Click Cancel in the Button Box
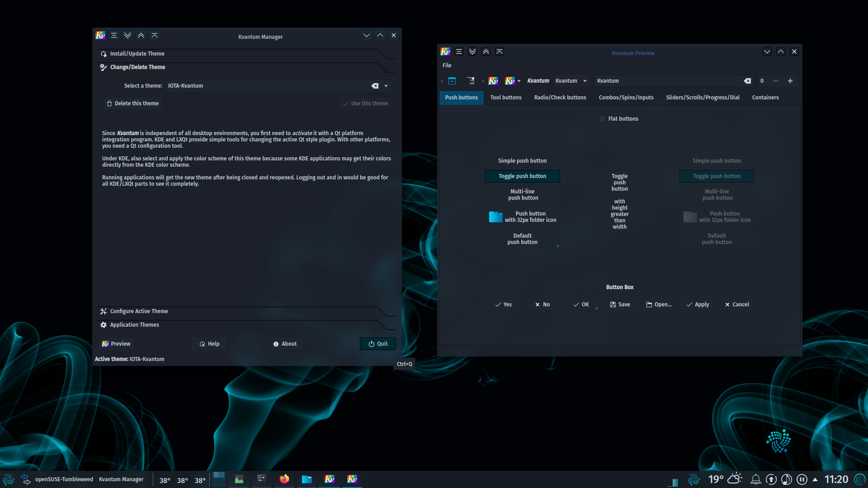 pyautogui.click(x=737, y=305)
